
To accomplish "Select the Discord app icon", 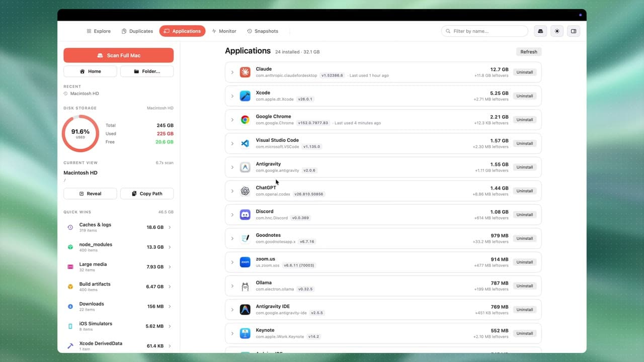I will (x=245, y=215).
